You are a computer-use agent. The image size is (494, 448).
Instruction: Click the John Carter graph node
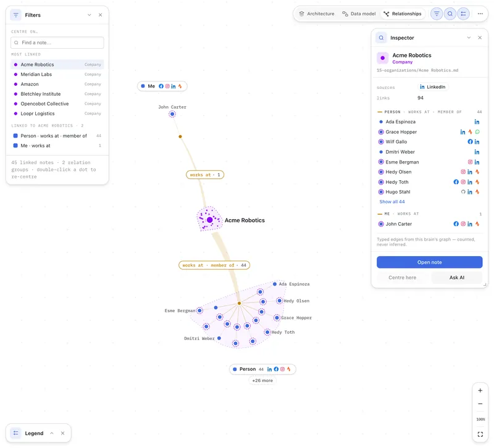click(172, 114)
